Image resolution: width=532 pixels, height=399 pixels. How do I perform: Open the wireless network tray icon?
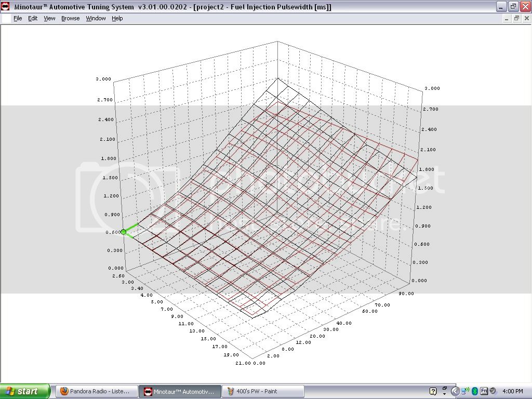click(465, 391)
